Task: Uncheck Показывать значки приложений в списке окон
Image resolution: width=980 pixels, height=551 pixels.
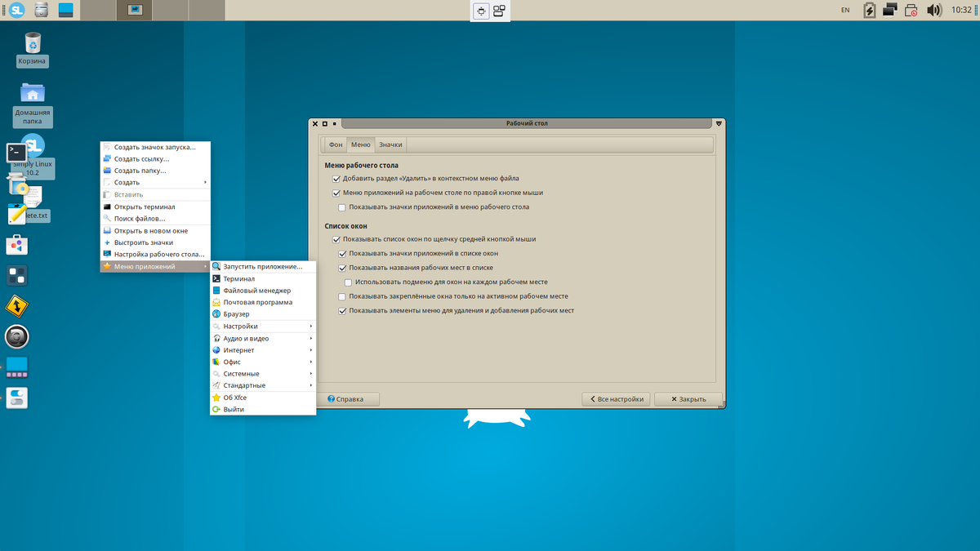Action: click(342, 254)
